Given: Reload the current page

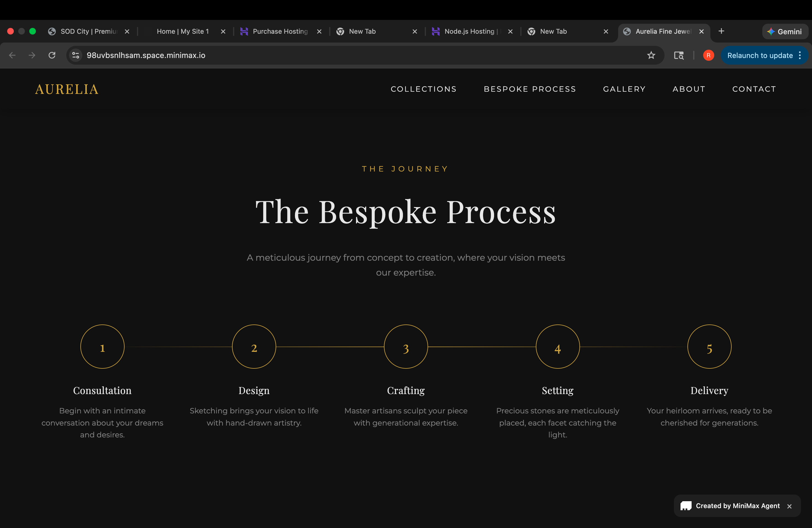Looking at the screenshot, I should pos(52,55).
